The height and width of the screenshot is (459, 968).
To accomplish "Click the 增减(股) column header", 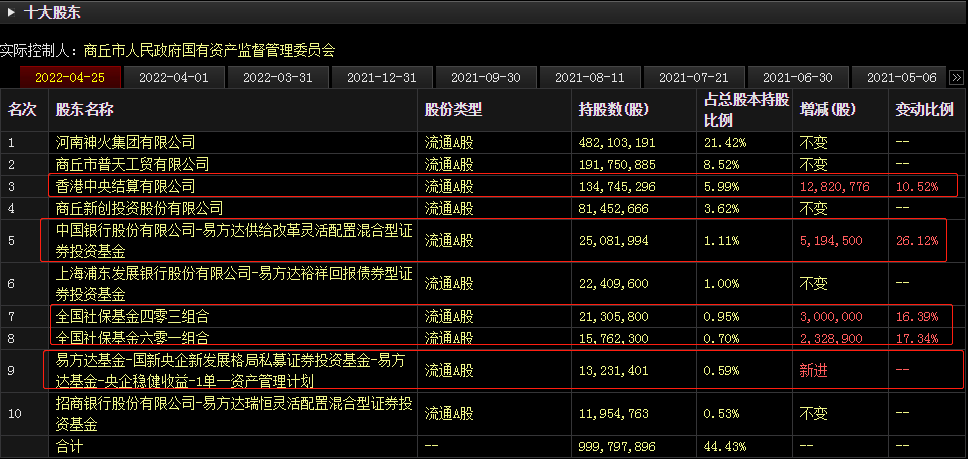I will pos(828,110).
